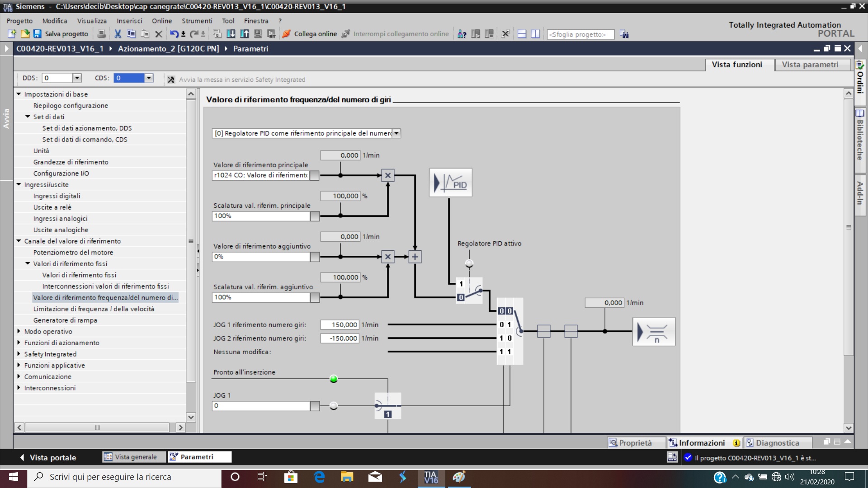Toggle the JOG 1 switch in the diagram

(387, 406)
